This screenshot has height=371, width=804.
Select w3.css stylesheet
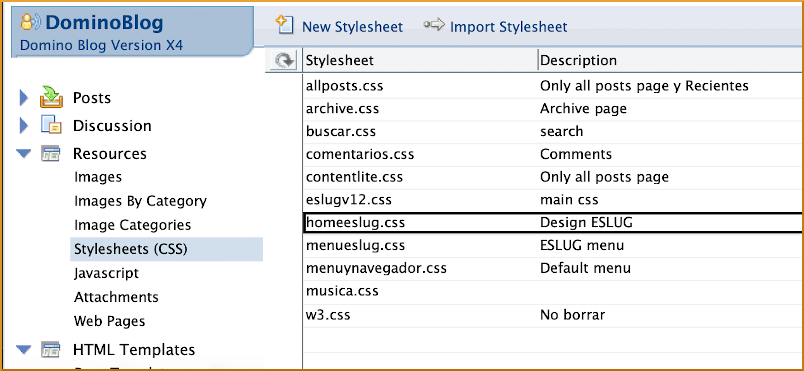[x=328, y=314]
